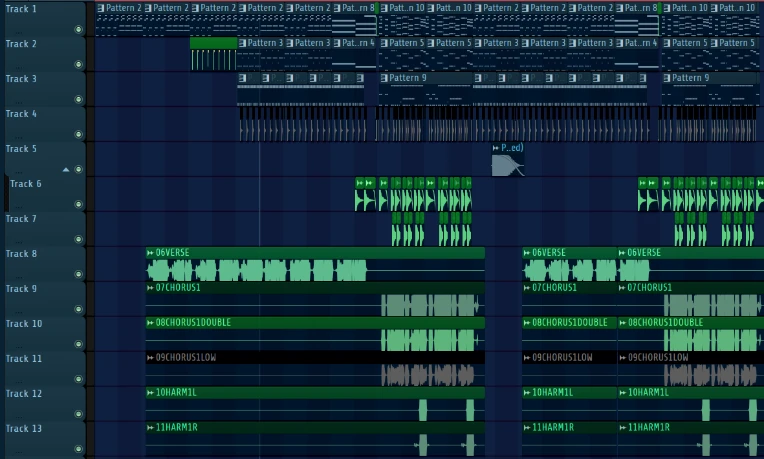Click the pattern icon on first Pattern 2 clip
The image size is (764, 459).
(x=101, y=8)
